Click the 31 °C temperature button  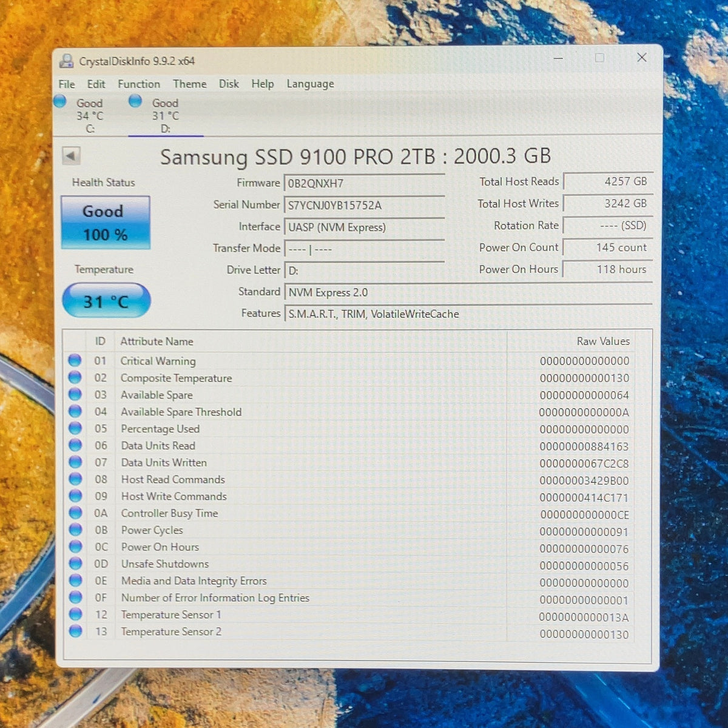(106, 300)
